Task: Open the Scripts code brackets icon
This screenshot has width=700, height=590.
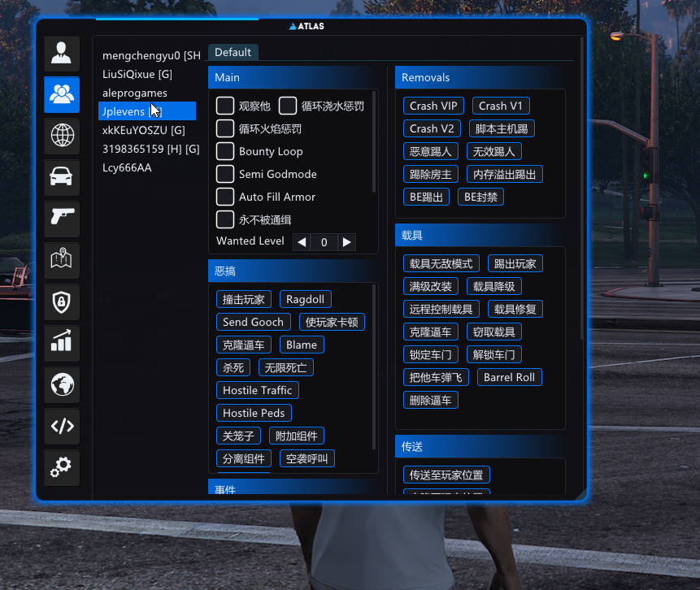Action: tap(62, 426)
